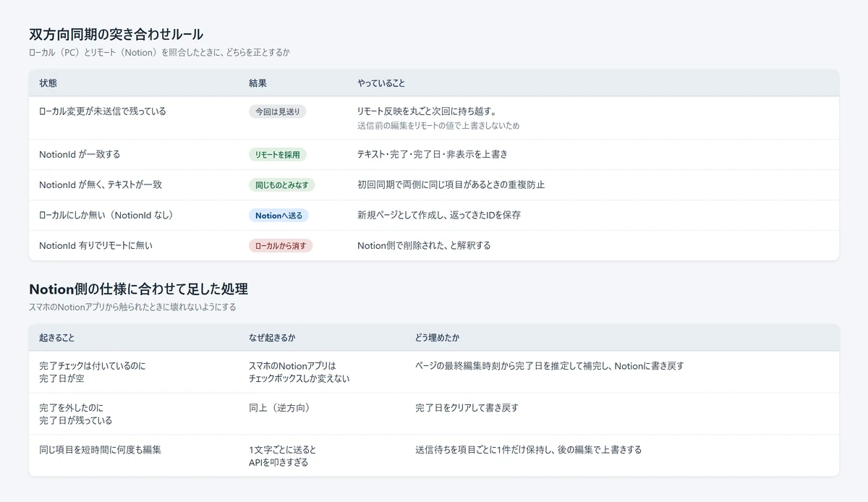Click the 起きること column header
The width and height of the screenshot is (868, 502).
[56, 338]
